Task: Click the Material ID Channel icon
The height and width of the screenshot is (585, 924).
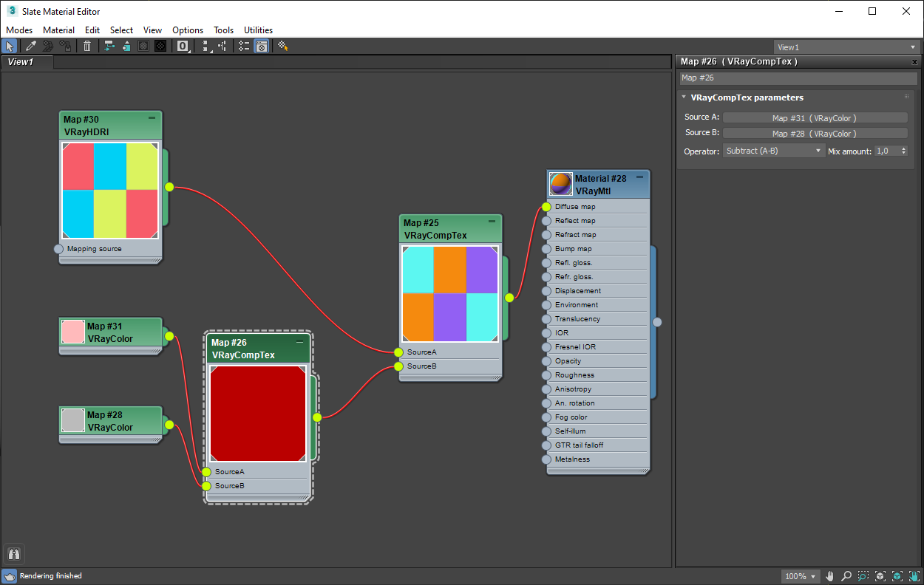Action: point(182,46)
